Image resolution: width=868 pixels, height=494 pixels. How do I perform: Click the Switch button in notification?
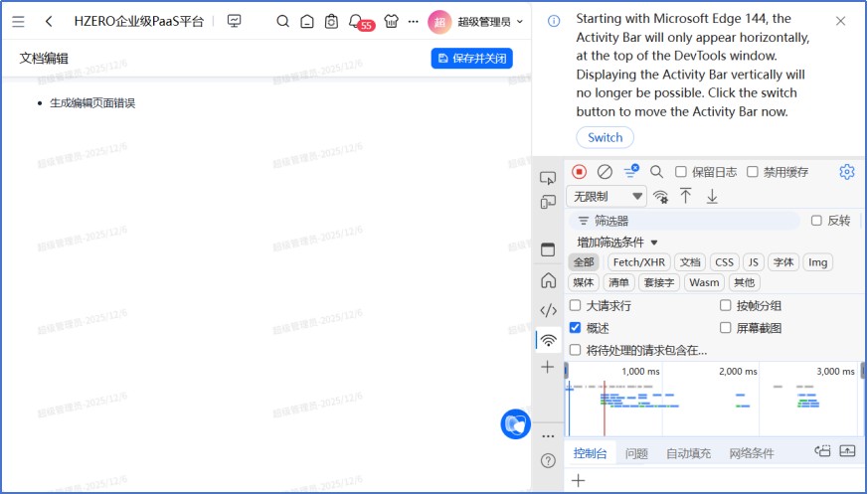(605, 137)
